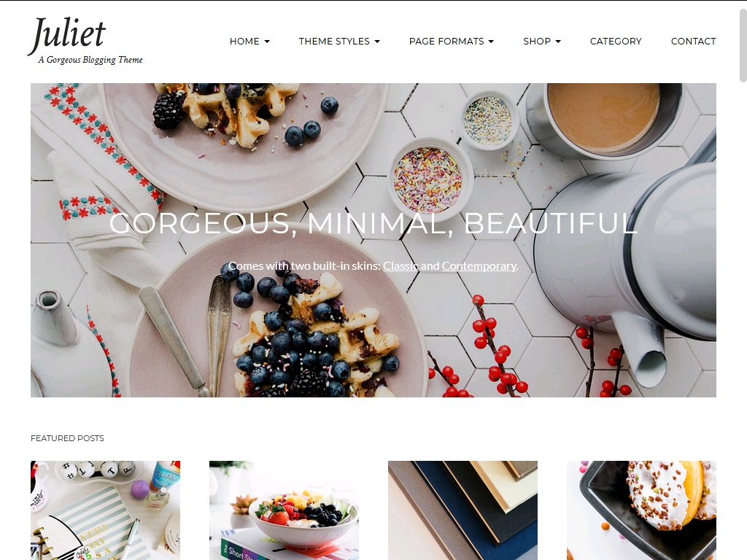Image resolution: width=747 pixels, height=560 pixels.
Task: Click the Home menu caret arrow
Action: pyautogui.click(x=267, y=42)
